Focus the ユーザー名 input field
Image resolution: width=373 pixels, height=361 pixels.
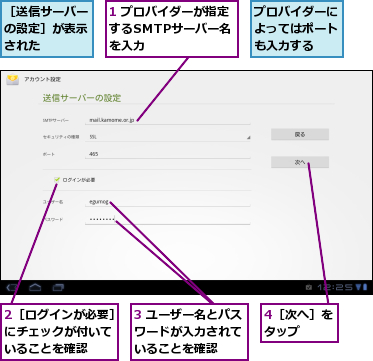click(x=168, y=202)
